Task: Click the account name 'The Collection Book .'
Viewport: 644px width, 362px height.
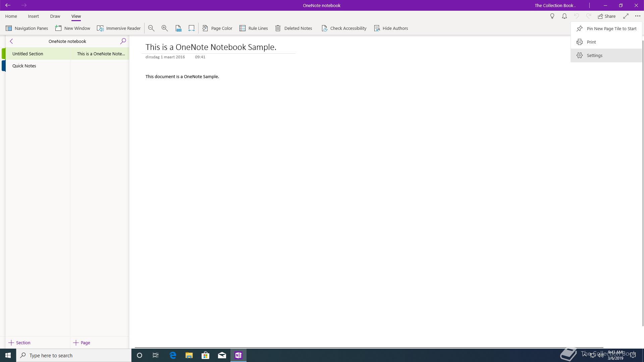Action: click(555, 5)
